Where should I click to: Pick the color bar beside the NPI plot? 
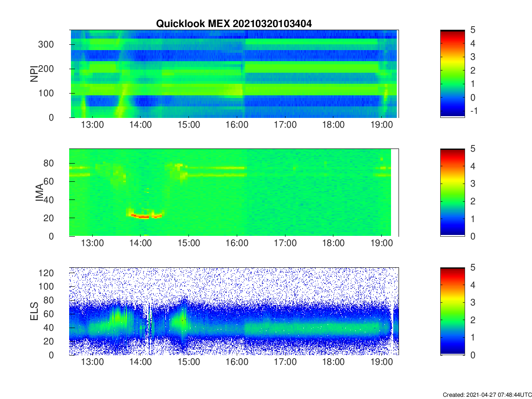pyautogui.click(x=453, y=74)
